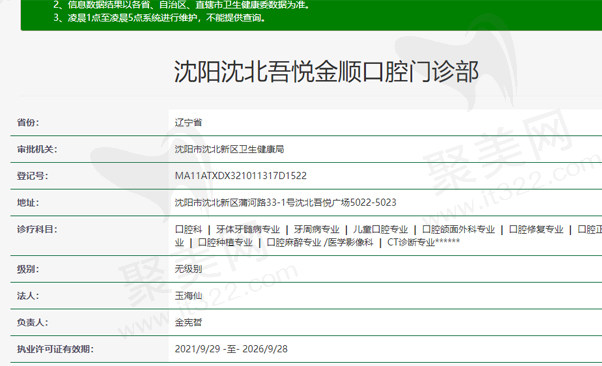The image size is (602, 366).
Task: Select the province value 辽宁省
Action: click(188, 123)
